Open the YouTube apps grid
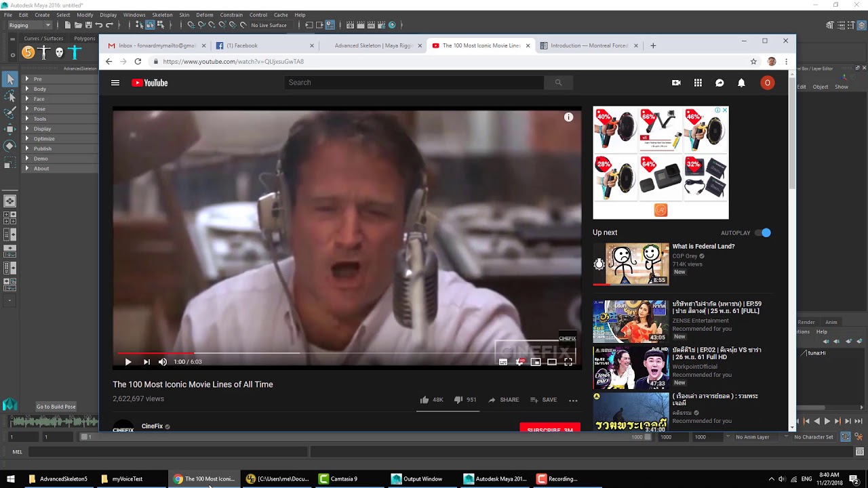 (x=698, y=83)
